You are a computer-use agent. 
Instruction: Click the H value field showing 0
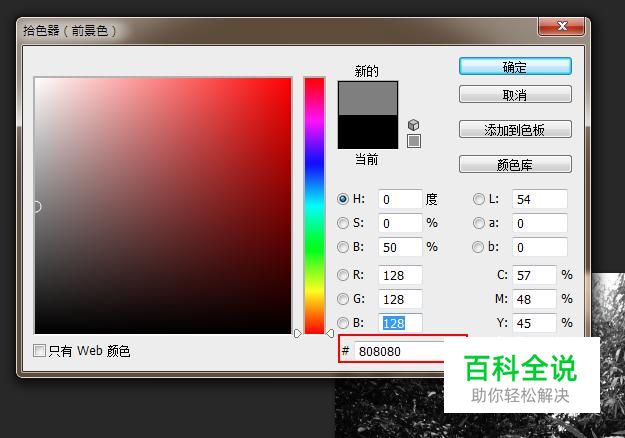[400, 199]
